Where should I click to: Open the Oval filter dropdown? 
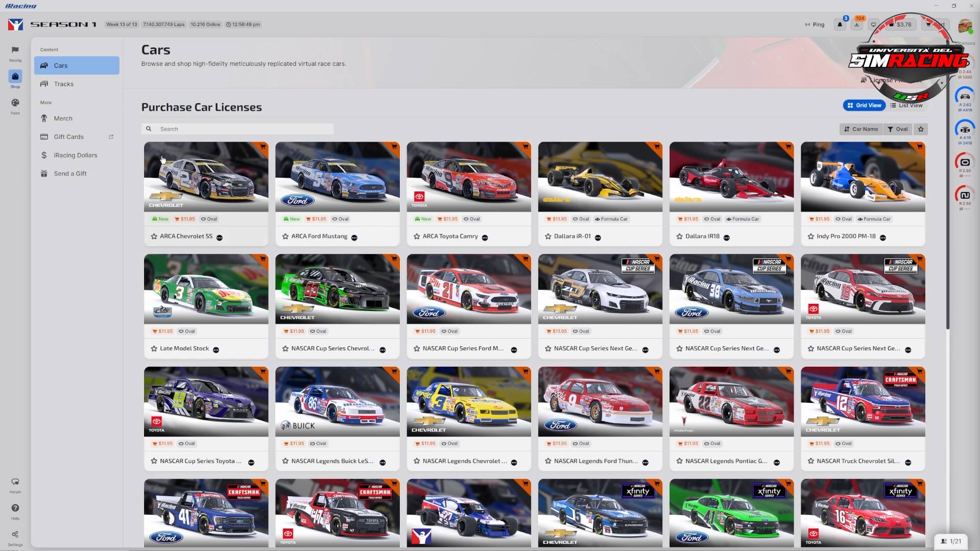tap(898, 129)
